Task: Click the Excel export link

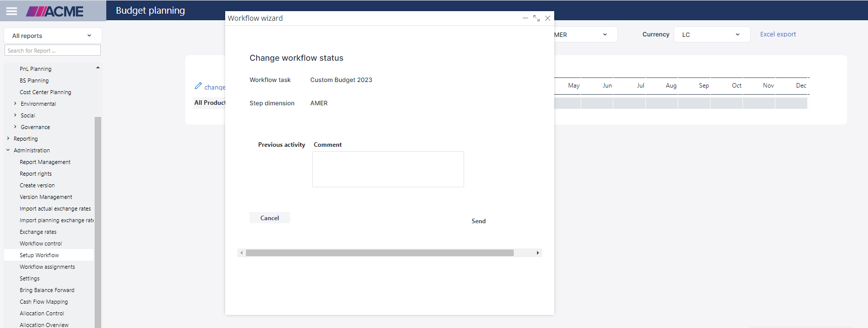Action: 777,34
